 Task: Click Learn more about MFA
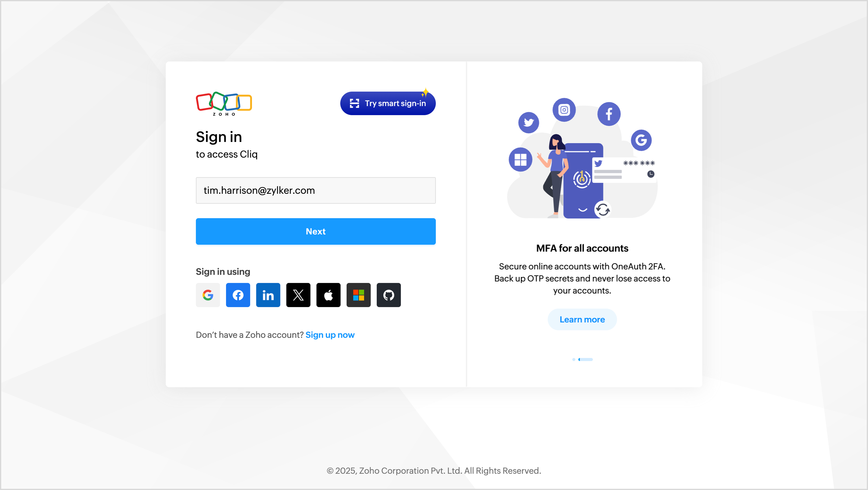point(582,319)
